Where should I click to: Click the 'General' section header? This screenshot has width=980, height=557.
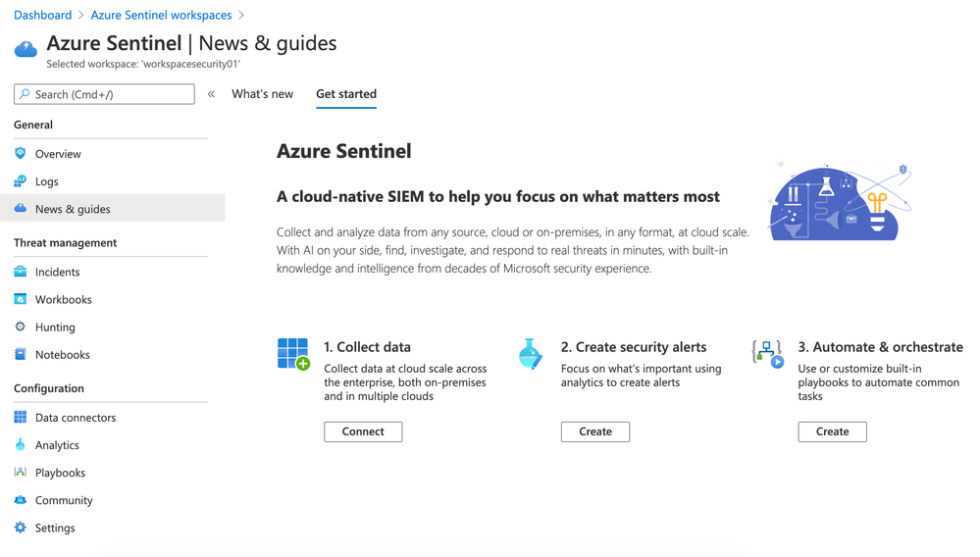(33, 125)
